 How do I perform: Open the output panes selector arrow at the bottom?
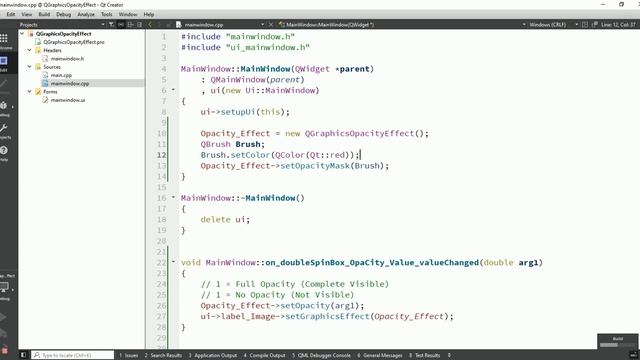click(x=449, y=355)
